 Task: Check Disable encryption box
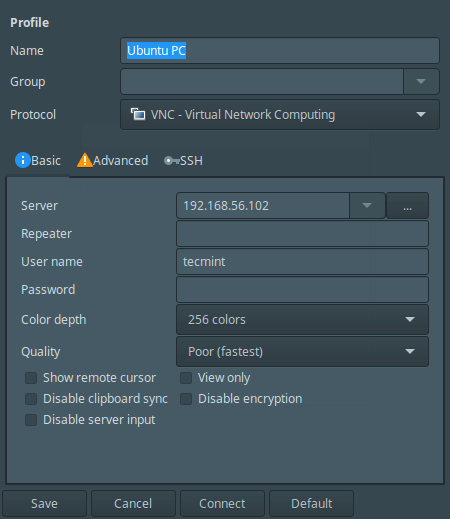pos(186,399)
